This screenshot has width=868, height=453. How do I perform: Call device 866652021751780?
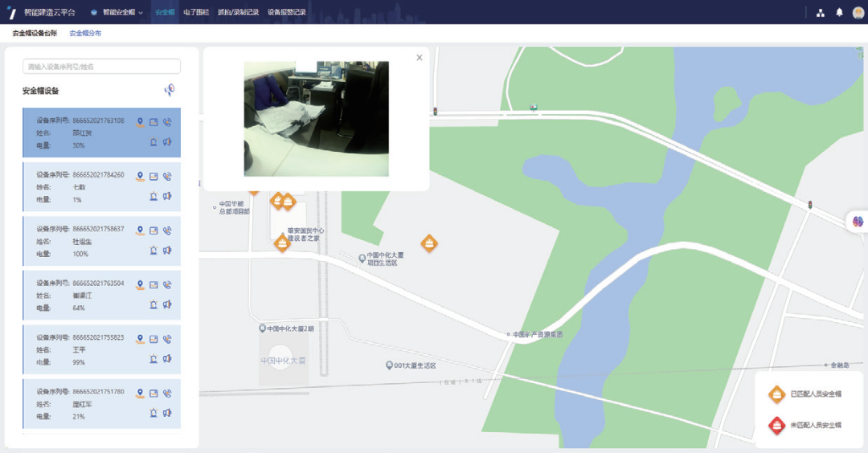[x=167, y=394]
